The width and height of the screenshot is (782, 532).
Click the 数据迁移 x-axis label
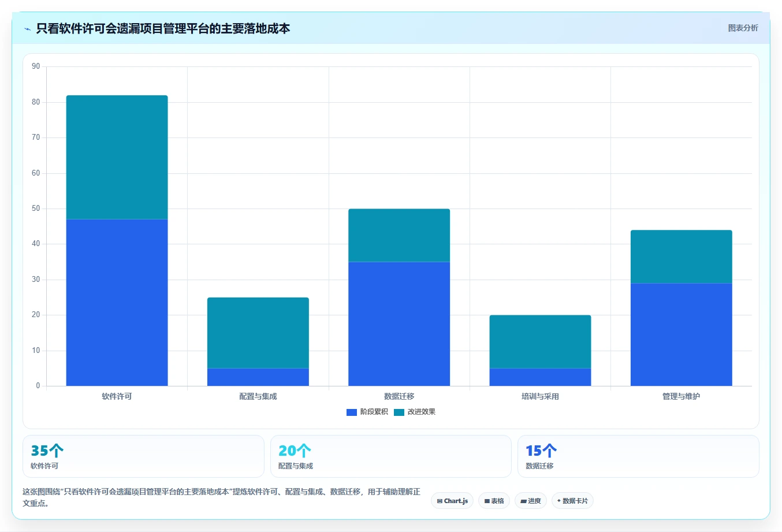[x=399, y=396]
